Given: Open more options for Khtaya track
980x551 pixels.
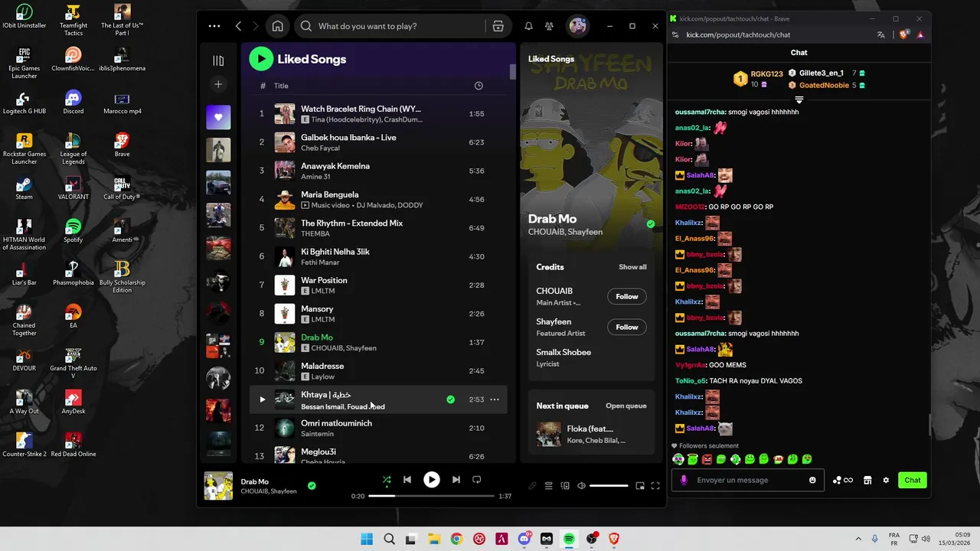Looking at the screenshot, I should coord(495,399).
